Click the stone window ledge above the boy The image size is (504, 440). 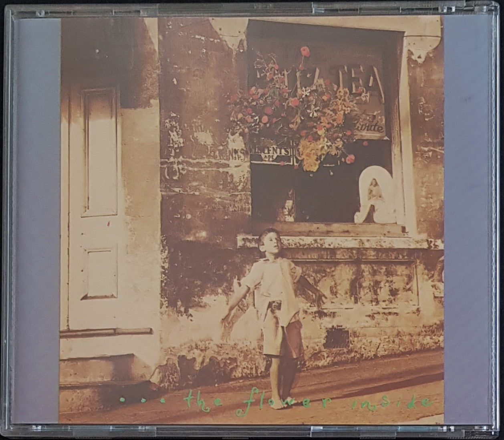[x=341, y=242]
